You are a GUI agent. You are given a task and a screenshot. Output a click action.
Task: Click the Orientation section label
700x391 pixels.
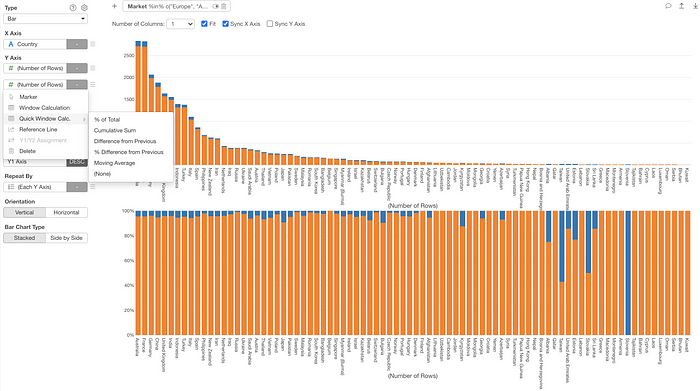20,201
